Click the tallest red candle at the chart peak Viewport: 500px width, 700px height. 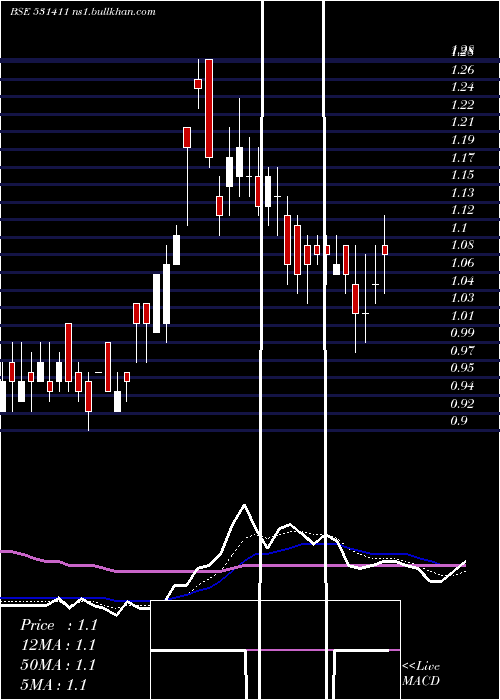pos(209,108)
